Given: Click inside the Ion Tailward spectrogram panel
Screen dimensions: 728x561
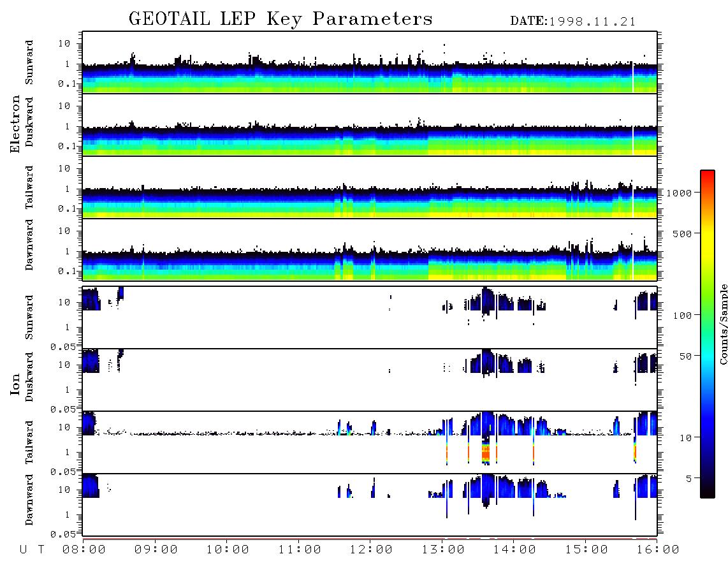Looking at the screenshot, I should (x=370, y=442).
